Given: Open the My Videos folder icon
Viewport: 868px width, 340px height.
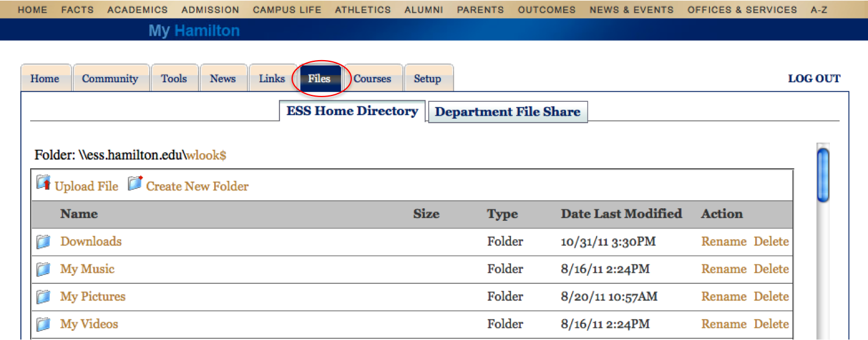Looking at the screenshot, I should point(43,324).
